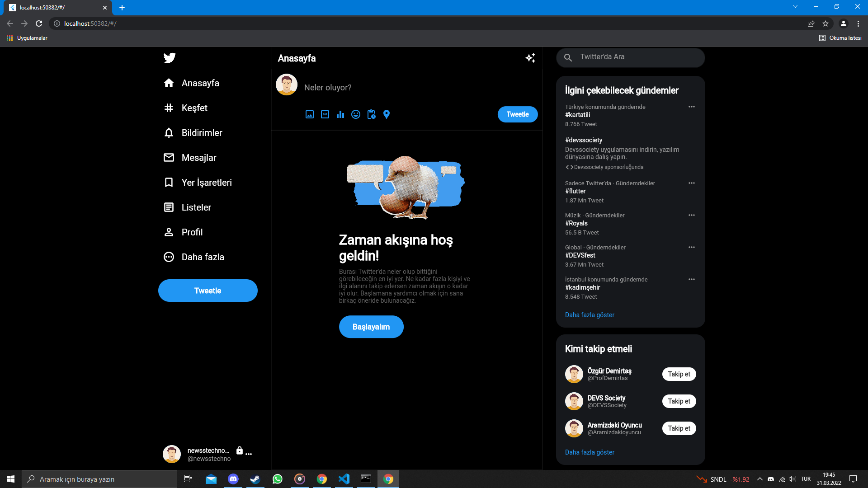Open options for the #DEVSfest trend
868x488 pixels.
point(692,247)
